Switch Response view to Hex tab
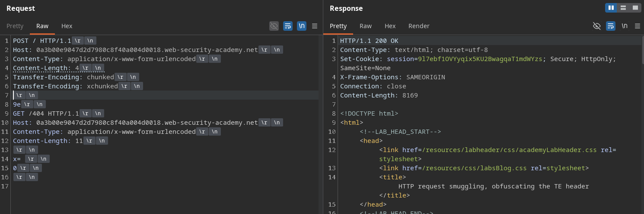Screen dimensions: 644x214 pos(390,26)
